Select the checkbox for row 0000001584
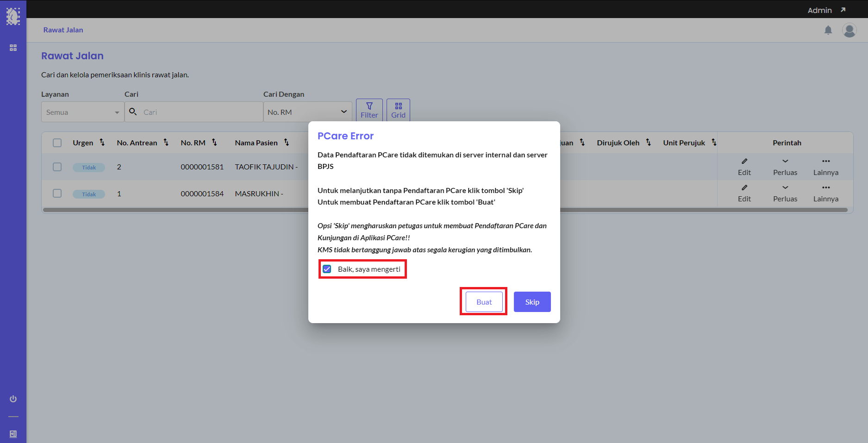This screenshot has height=443, width=868. (57, 193)
